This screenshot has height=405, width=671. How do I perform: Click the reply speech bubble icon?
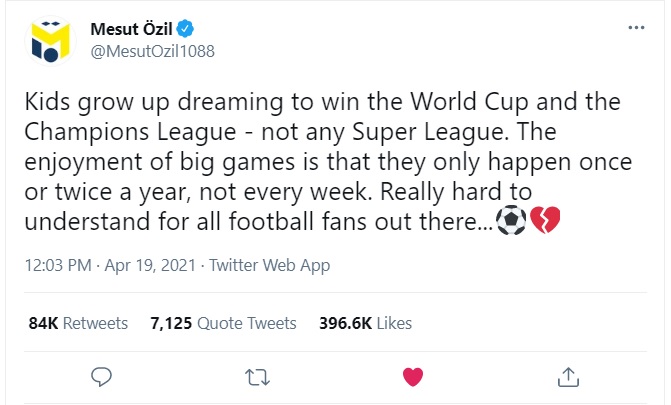[x=101, y=376]
